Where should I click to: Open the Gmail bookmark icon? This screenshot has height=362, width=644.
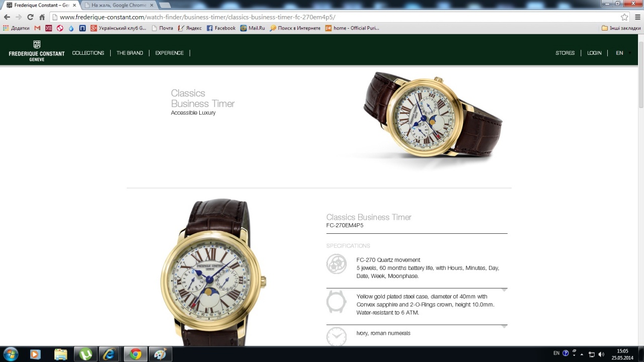pyautogui.click(x=37, y=28)
